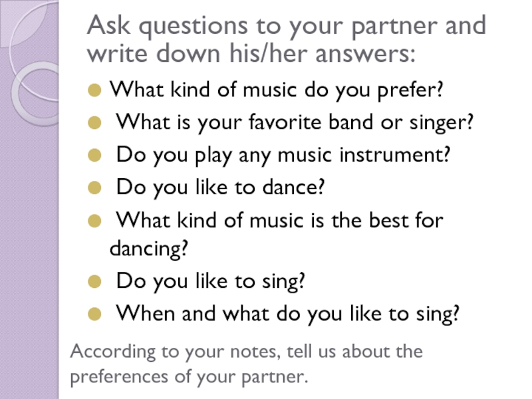Click the title's second line "write down his/her answers:"
The height and width of the screenshot is (399, 532).
click(x=253, y=54)
